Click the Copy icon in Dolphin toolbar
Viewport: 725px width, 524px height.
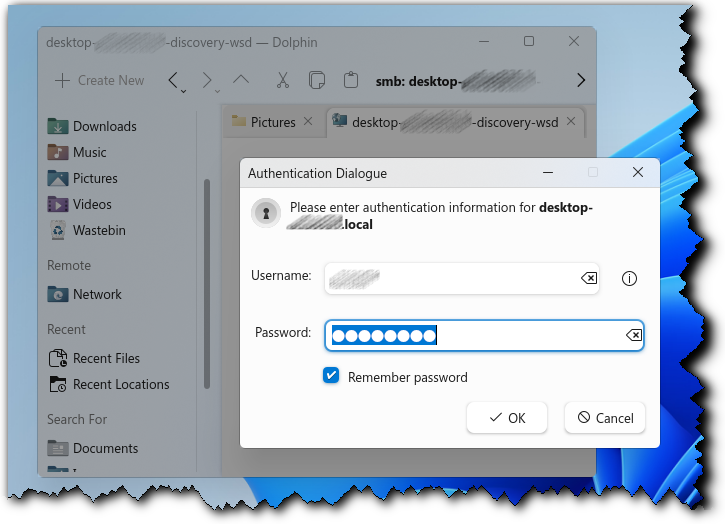tap(317, 80)
